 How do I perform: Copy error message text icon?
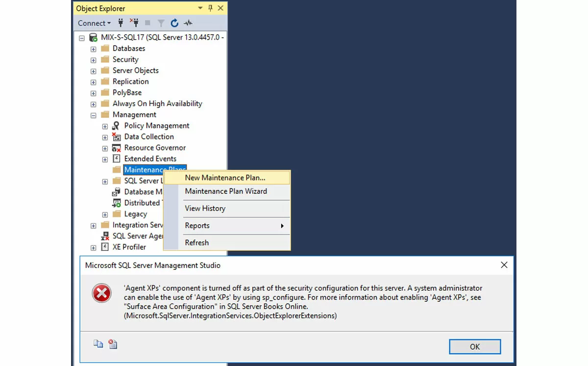[x=98, y=344]
